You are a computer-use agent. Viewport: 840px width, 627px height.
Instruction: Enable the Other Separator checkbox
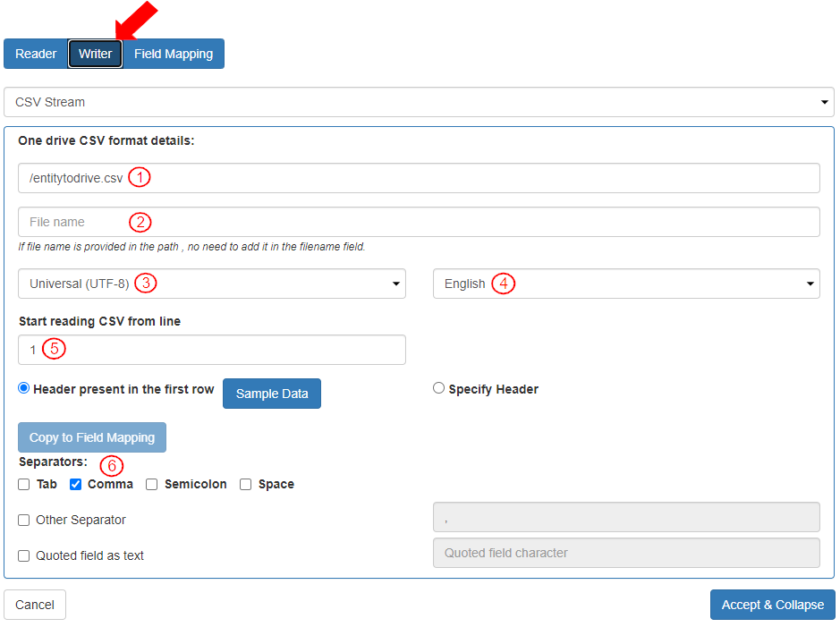tap(24, 521)
